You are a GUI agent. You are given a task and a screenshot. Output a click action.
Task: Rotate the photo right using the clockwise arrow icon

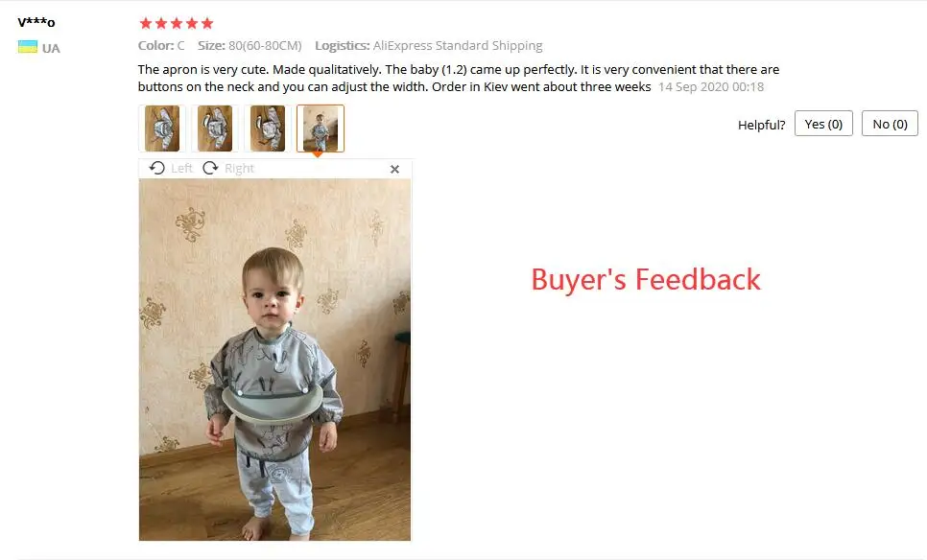pos(210,169)
